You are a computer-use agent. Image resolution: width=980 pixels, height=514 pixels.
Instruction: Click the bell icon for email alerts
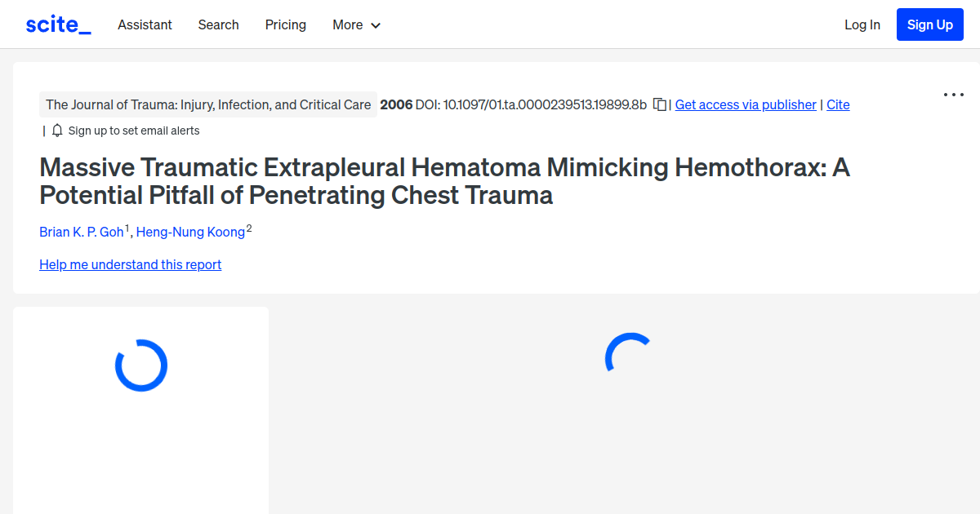click(56, 130)
